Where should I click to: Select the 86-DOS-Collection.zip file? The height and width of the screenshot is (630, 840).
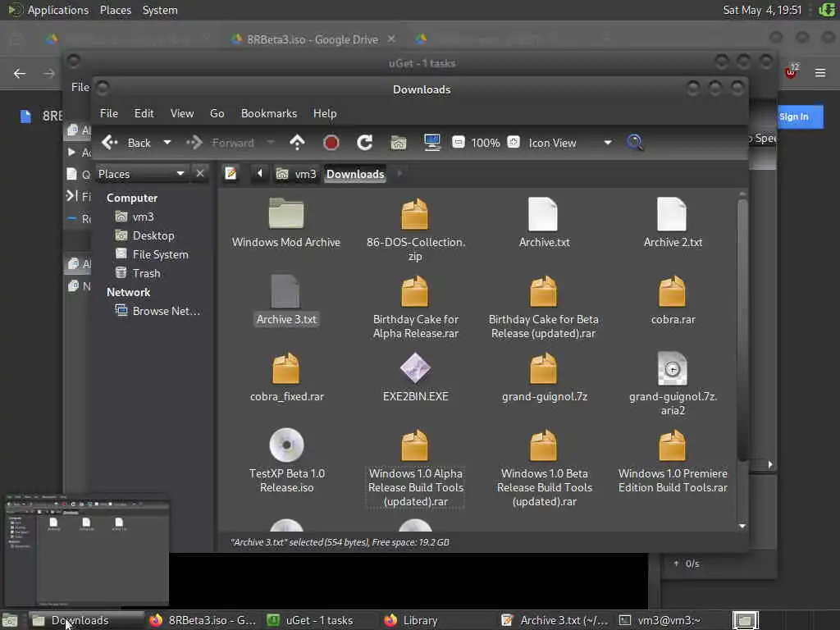[415, 230]
